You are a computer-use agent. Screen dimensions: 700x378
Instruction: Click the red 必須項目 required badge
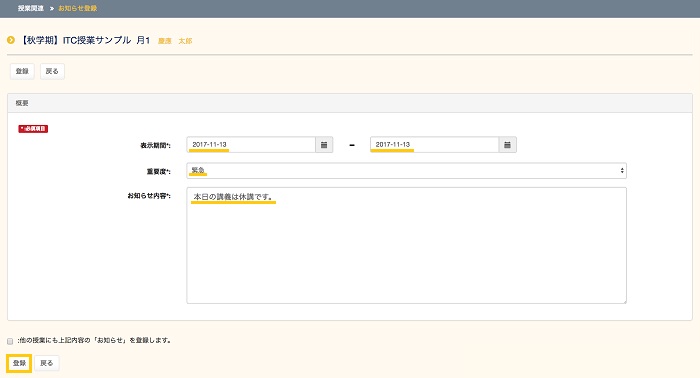click(x=33, y=129)
